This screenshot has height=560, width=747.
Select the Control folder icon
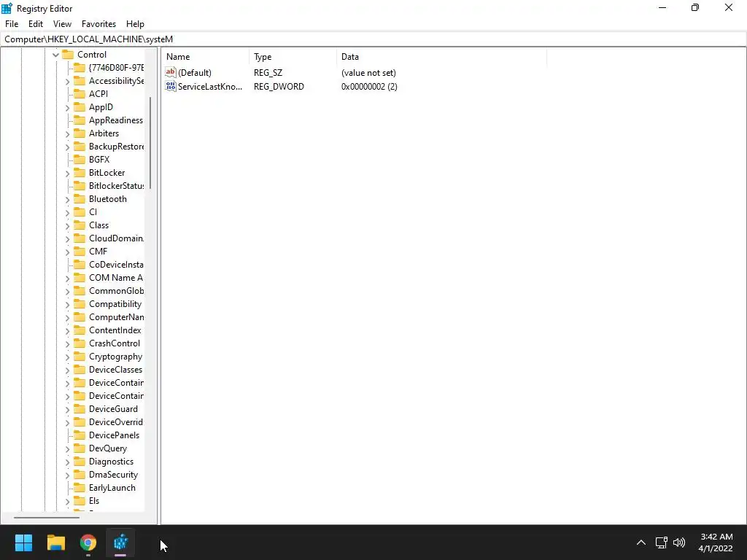[68, 54]
